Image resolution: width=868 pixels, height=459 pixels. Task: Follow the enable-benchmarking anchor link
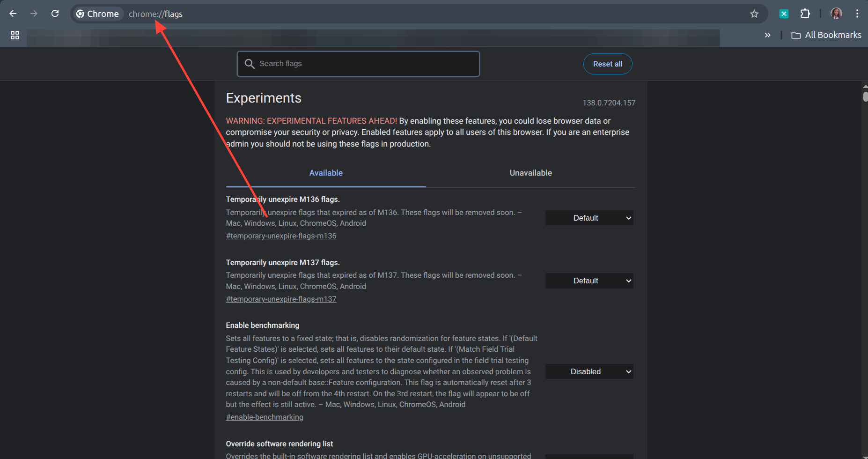265,417
